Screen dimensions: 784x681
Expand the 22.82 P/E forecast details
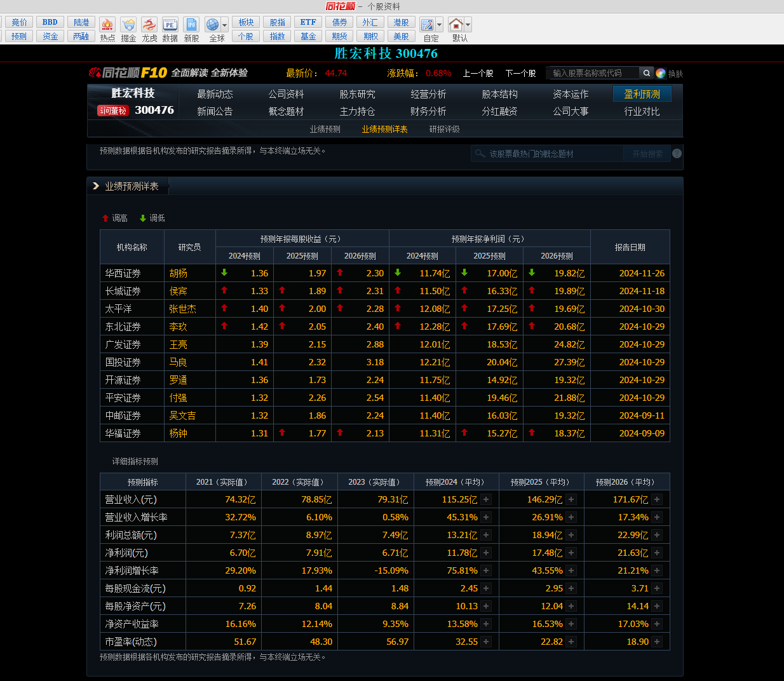[x=571, y=642]
